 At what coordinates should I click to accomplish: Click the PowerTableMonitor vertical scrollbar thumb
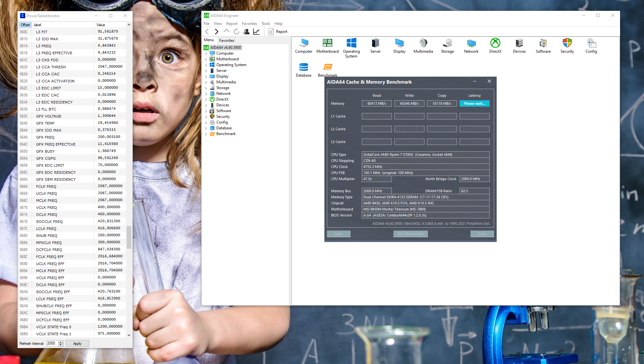129,237
